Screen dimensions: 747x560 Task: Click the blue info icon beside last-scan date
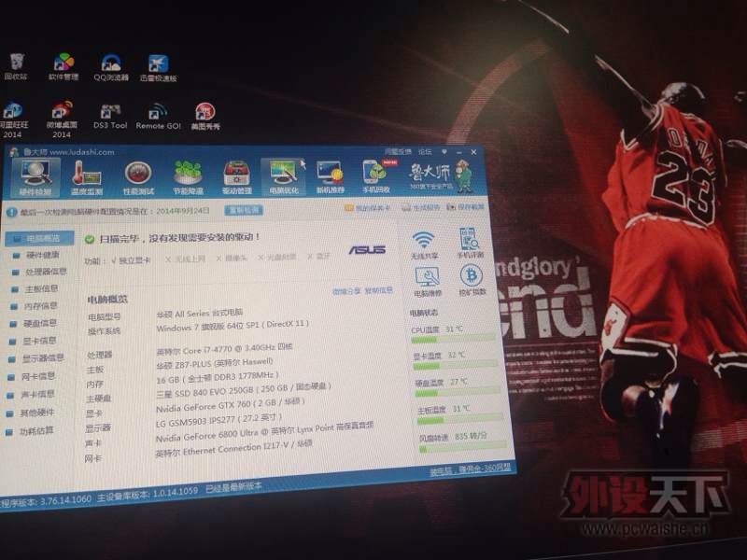point(11,213)
